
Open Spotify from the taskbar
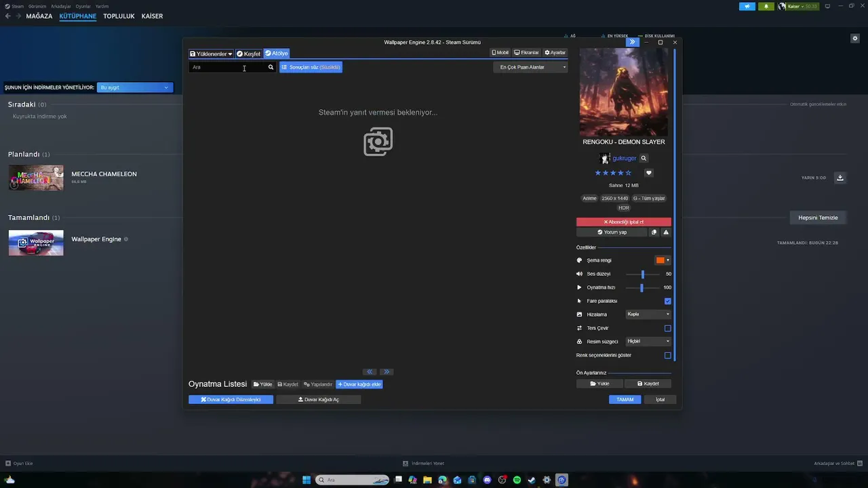pos(517,480)
